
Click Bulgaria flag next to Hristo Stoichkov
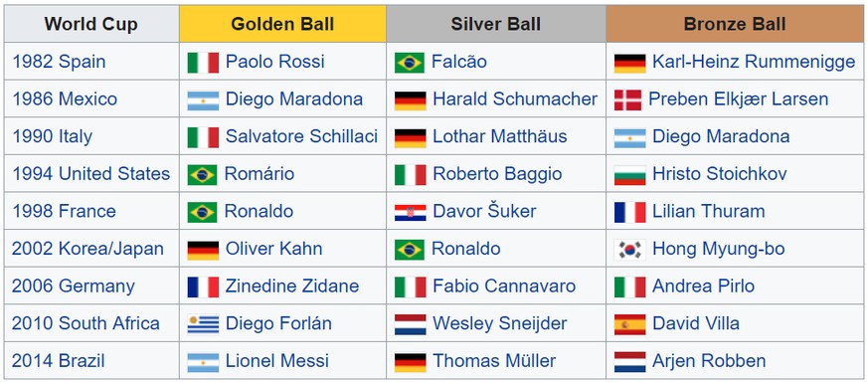coord(630,175)
